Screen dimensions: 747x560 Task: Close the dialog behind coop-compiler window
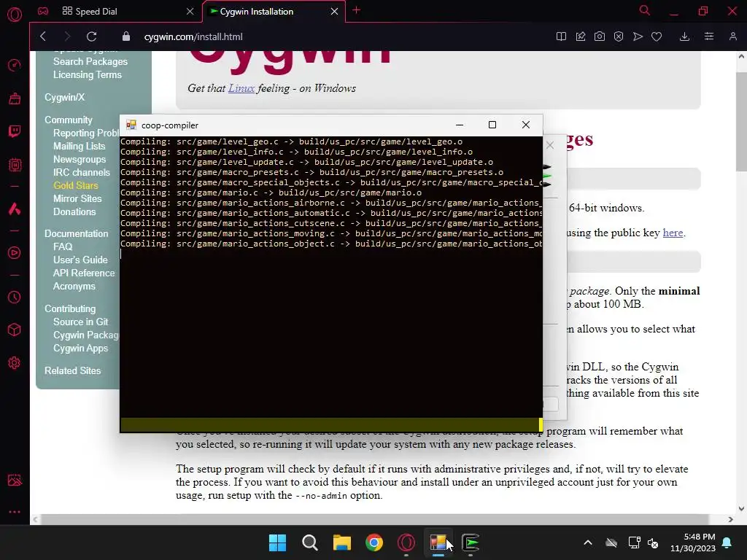coord(550,145)
